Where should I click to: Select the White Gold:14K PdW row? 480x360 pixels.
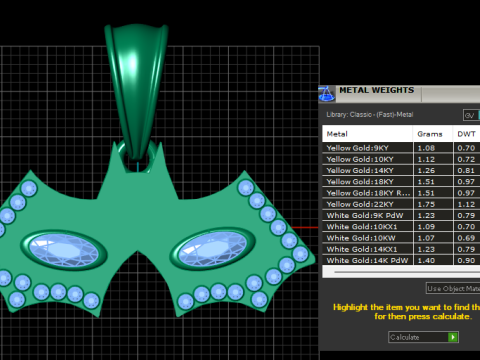coord(401,260)
